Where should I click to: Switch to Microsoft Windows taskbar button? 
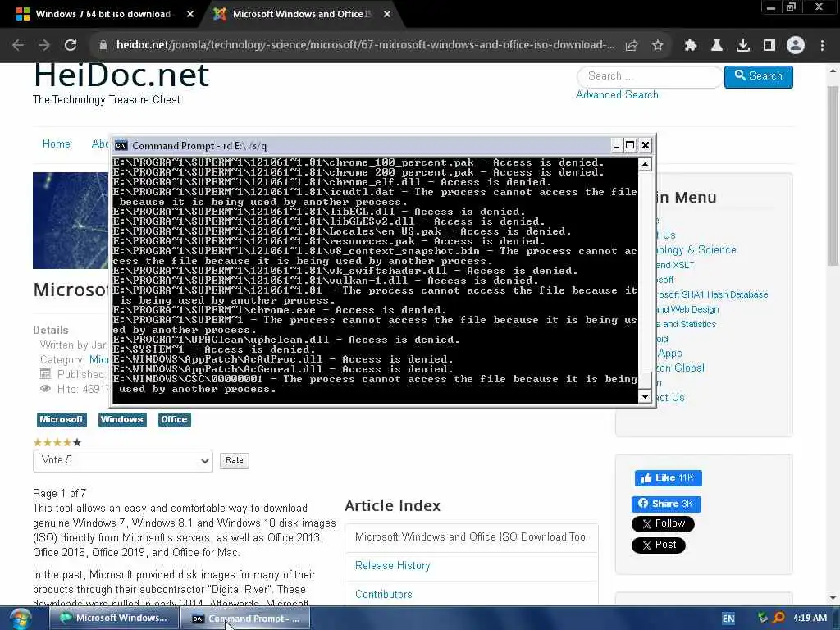point(113,619)
